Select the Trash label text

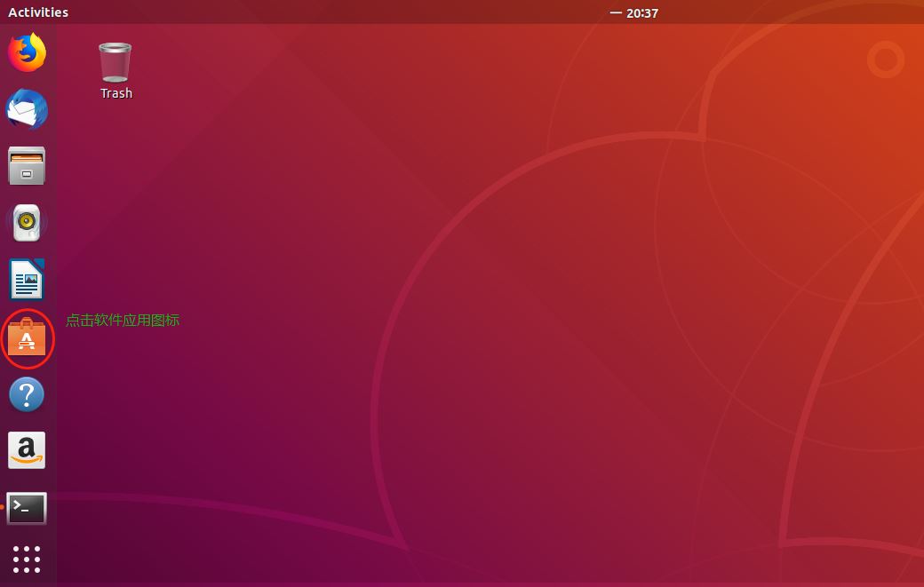click(115, 92)
